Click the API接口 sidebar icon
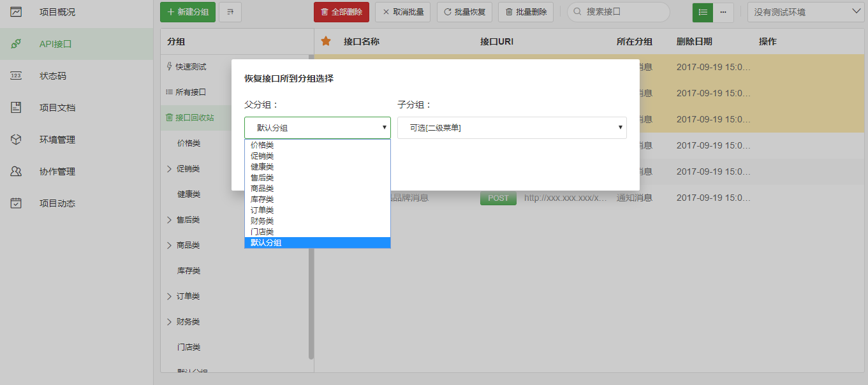 coord(16,44)
